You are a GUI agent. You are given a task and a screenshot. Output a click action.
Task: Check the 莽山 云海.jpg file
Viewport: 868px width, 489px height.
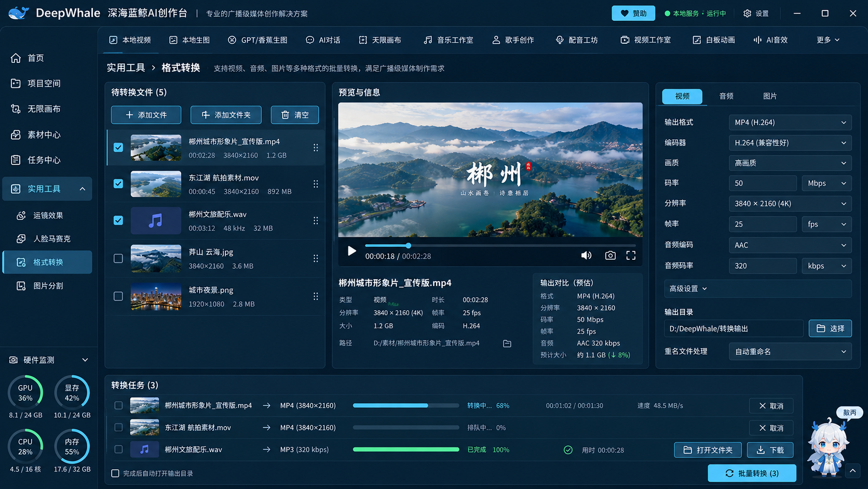[118, 258]
